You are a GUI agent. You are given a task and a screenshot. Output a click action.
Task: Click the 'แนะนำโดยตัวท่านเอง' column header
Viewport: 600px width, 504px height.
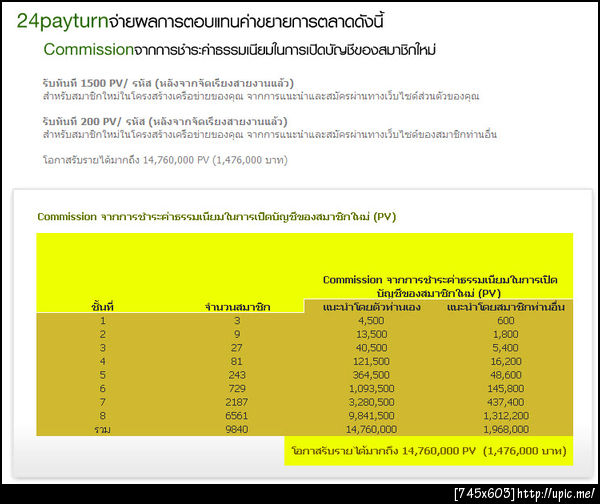coord(372,307)
